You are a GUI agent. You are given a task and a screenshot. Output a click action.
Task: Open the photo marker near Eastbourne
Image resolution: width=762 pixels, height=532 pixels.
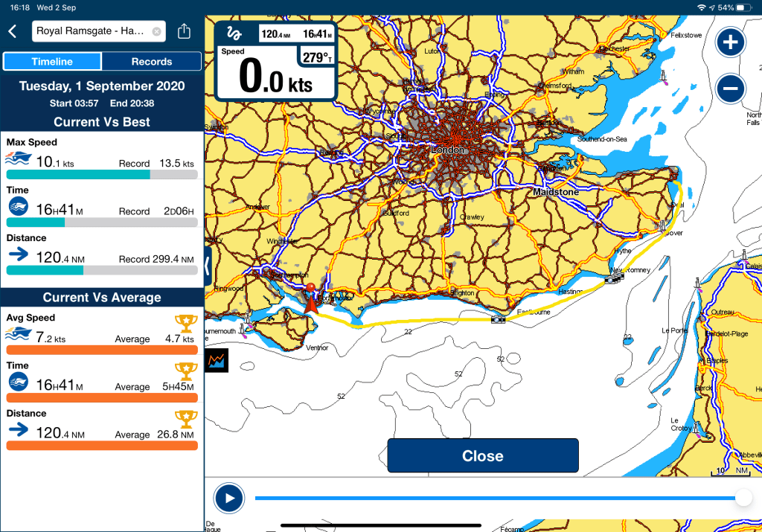498,319
